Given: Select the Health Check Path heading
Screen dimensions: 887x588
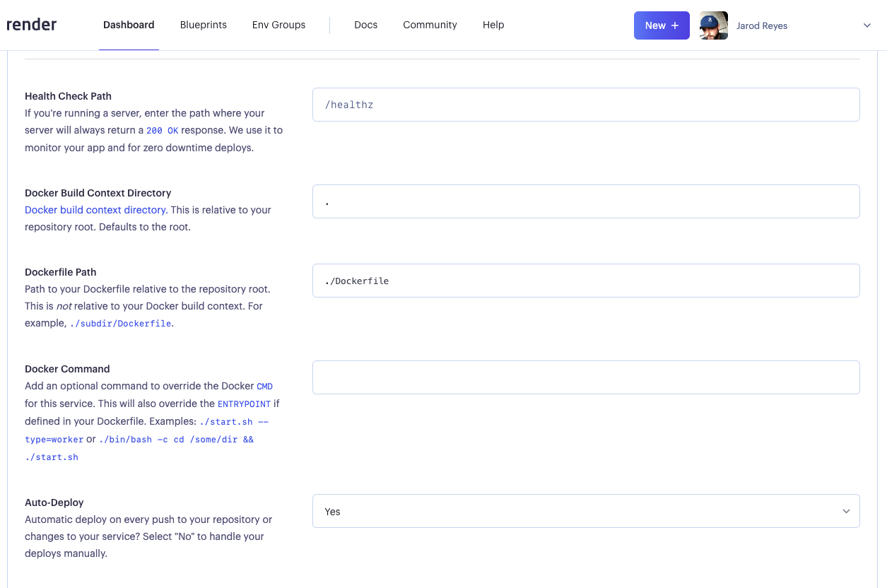Looking at the screenshot, I should pyautogui.click(x=68, y=96).
